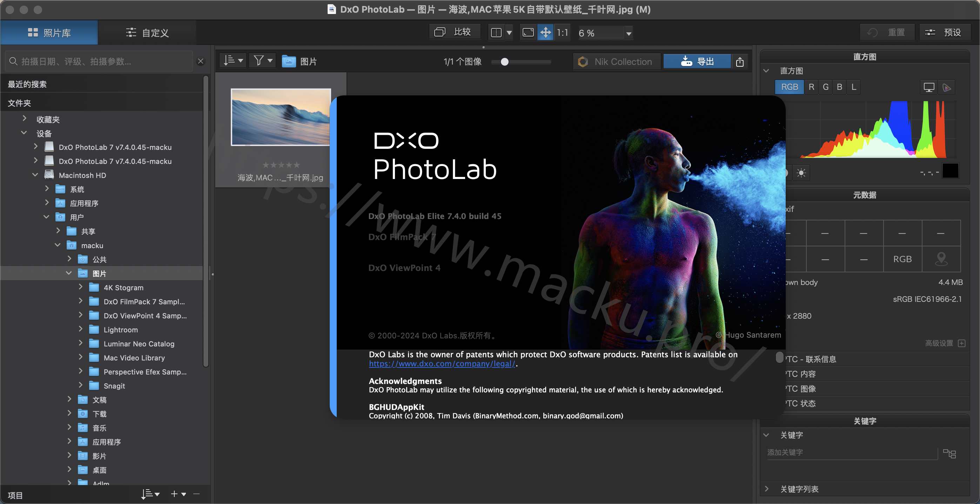Viewport: 980px width, 504px height.
Task: Click the search field for 拍摄日期
Action: (99, 61)
